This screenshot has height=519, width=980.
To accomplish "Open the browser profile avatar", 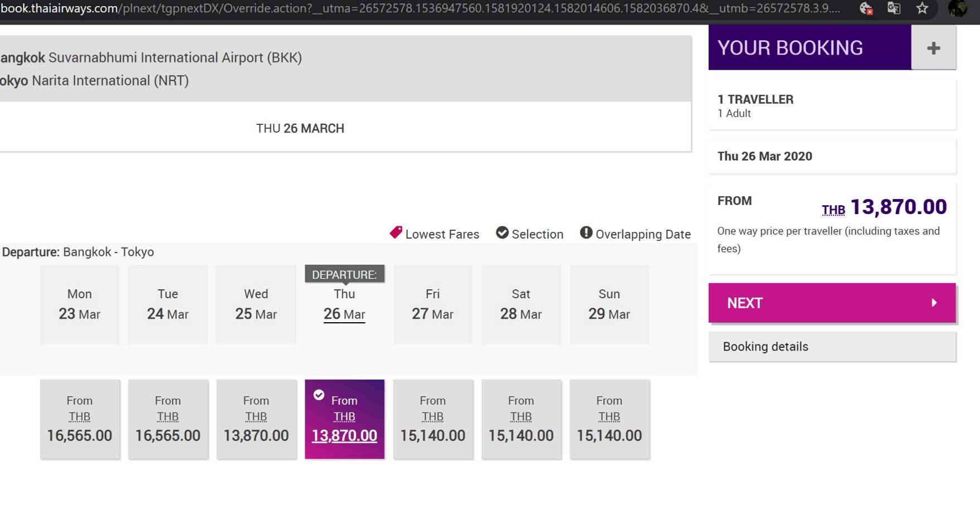I will click(x=957, y=8).
